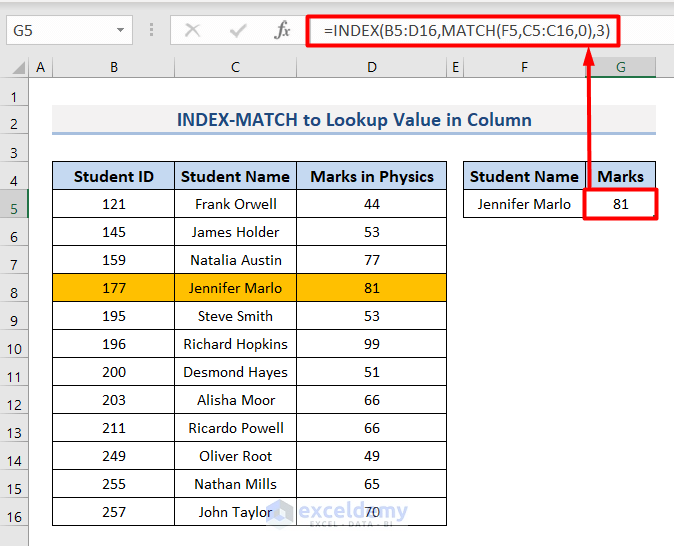
Task: Click the Marks in Physics header cell
Action: point(371,176)
